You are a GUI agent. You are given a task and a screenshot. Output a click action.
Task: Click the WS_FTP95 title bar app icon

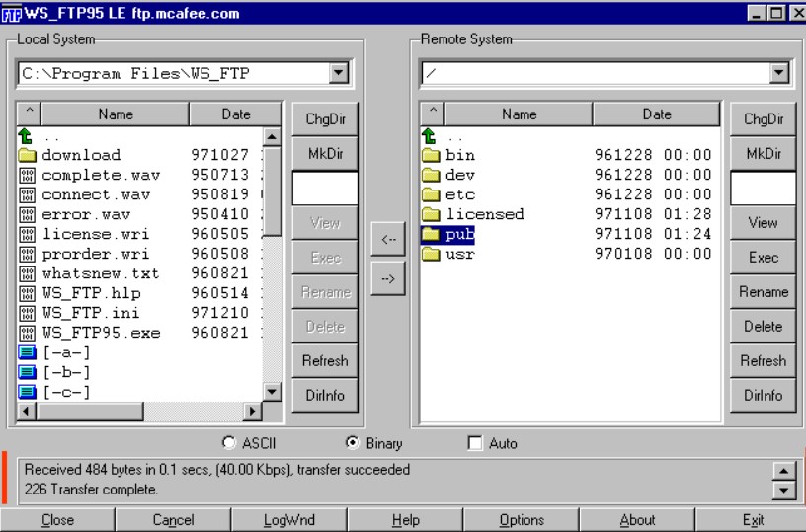tap(11, 14)
